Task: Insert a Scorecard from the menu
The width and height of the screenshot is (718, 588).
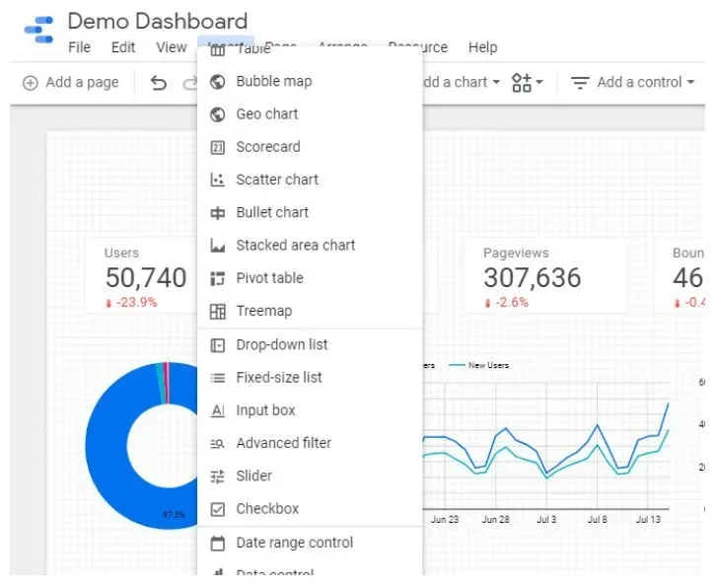Action: click(x=310, y=147)
